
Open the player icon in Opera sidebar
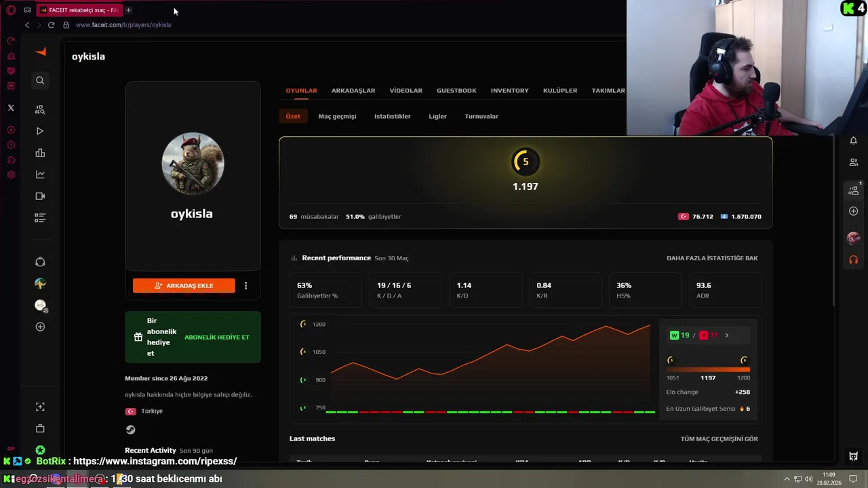(11, 130)
